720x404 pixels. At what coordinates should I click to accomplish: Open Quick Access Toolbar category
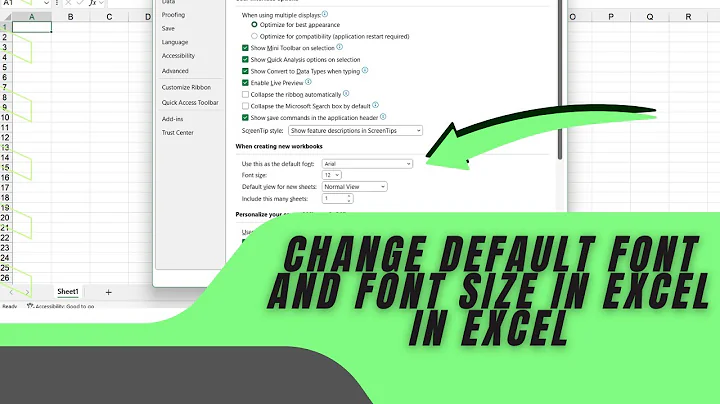(x=190, y=102)
